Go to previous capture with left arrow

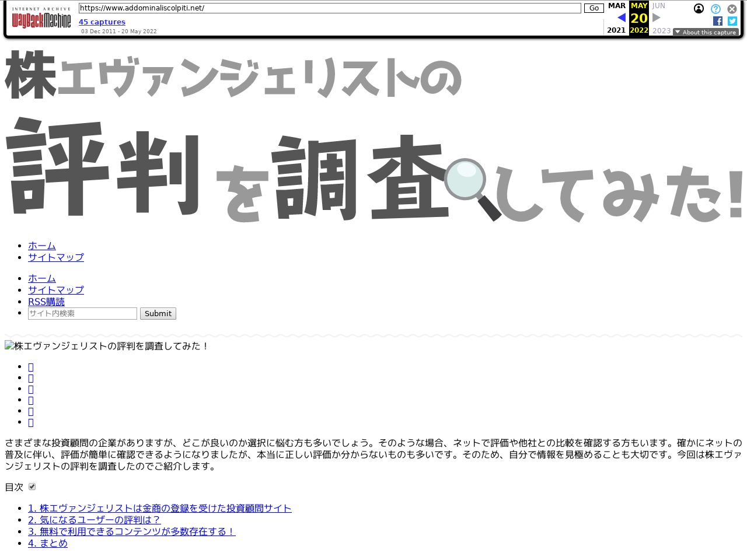pos(621,17)
